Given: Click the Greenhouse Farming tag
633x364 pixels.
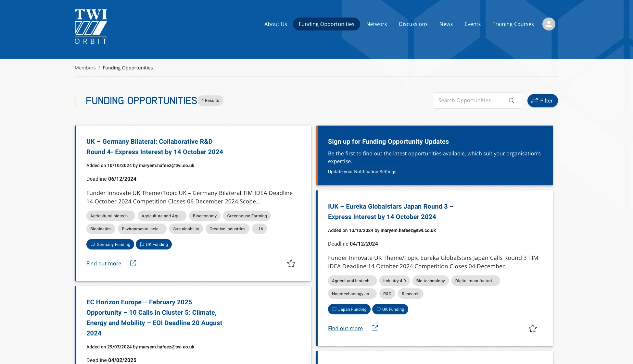Looking at the screenshot, I should [x=247, y=216].
